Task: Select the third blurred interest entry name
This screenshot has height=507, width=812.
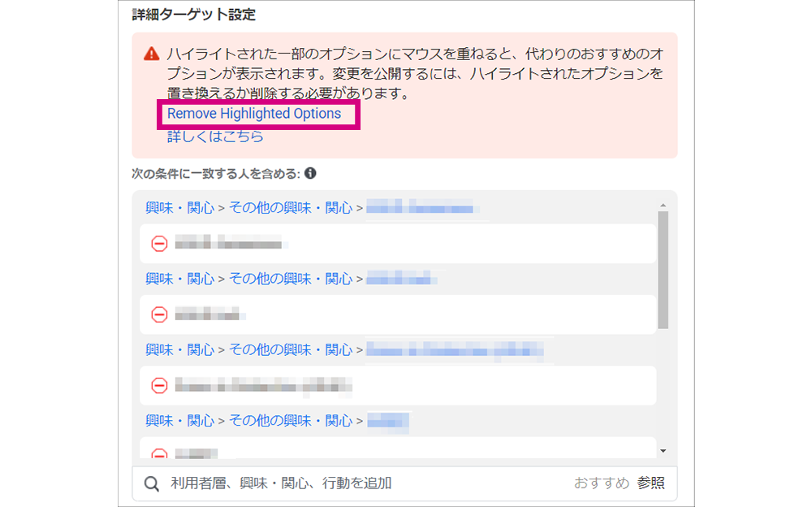Action: (x=263, y=385)
